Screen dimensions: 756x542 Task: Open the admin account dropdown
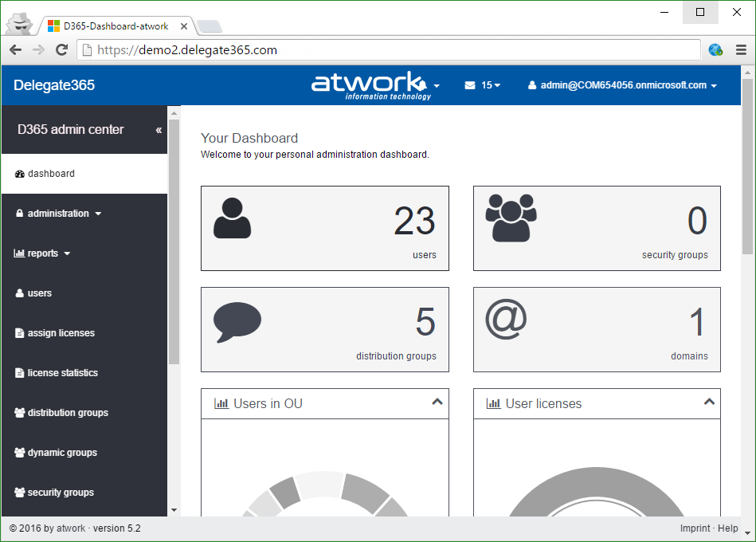tap(622, 85)
